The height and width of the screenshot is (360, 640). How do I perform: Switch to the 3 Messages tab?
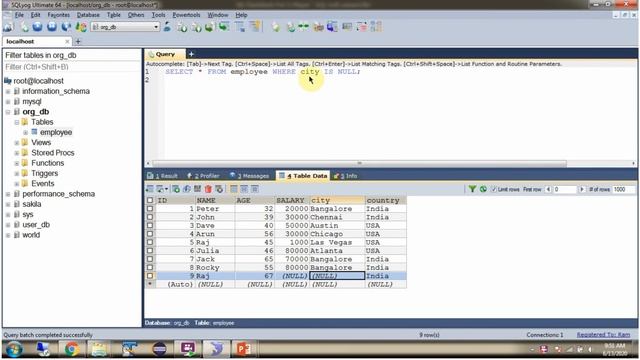tap(249, 176)
